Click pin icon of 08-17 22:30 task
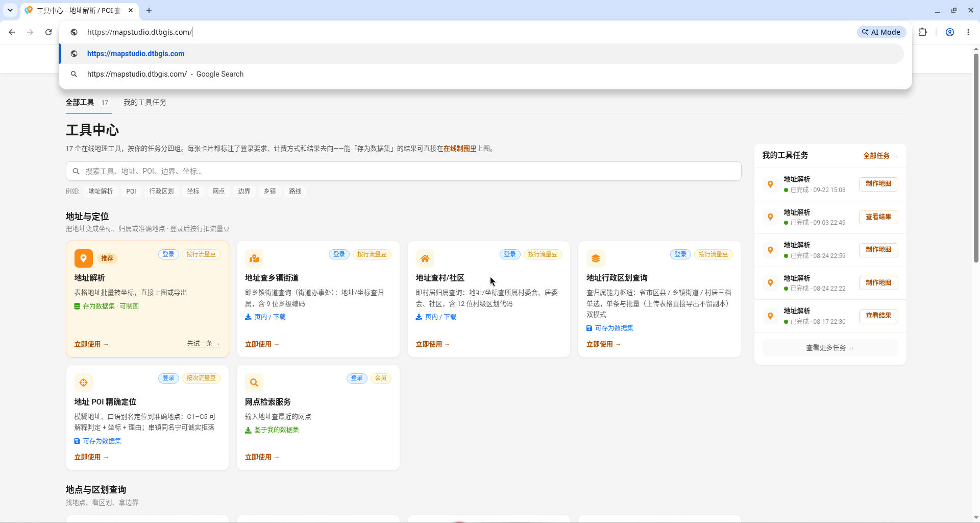 pos(770,316)
